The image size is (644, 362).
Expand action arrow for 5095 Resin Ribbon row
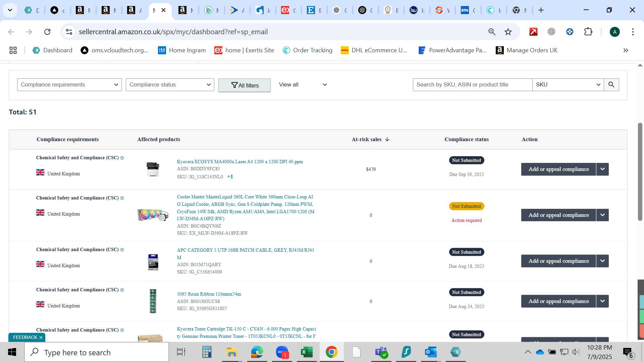[x=602, y=301]
